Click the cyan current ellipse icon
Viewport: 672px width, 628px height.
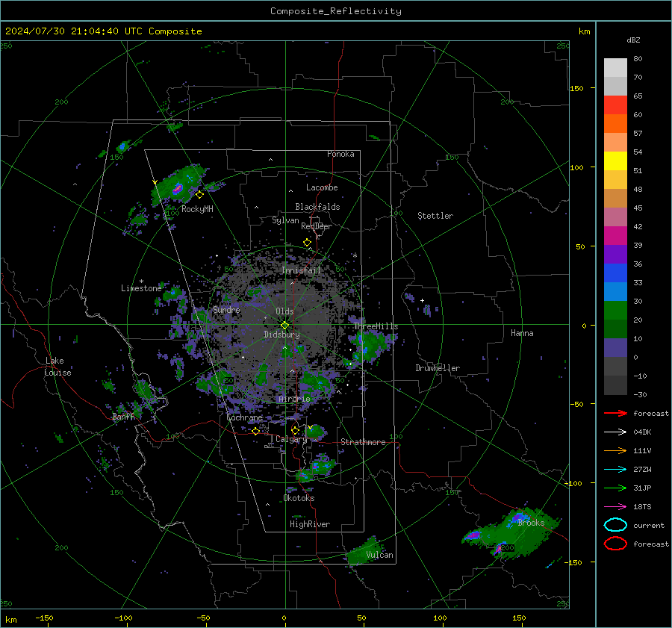click(x=615, y=525)
